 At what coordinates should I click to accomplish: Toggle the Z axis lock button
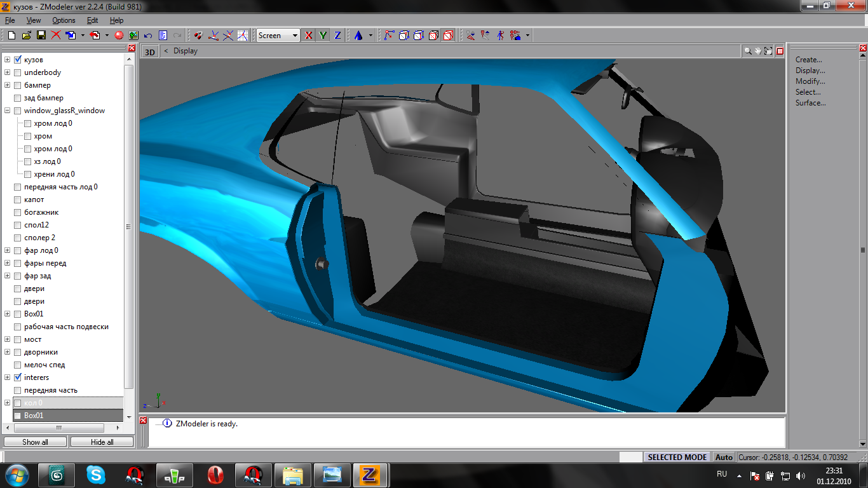[337, 36]
